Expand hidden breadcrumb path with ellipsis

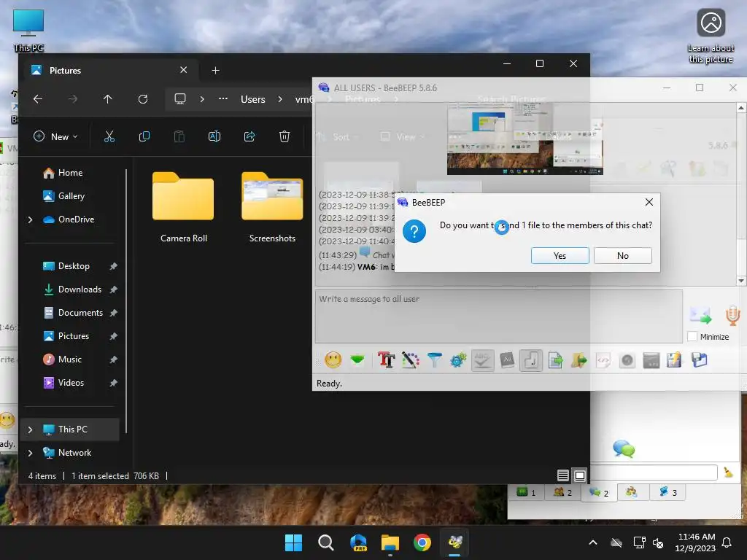coord(223,99)
